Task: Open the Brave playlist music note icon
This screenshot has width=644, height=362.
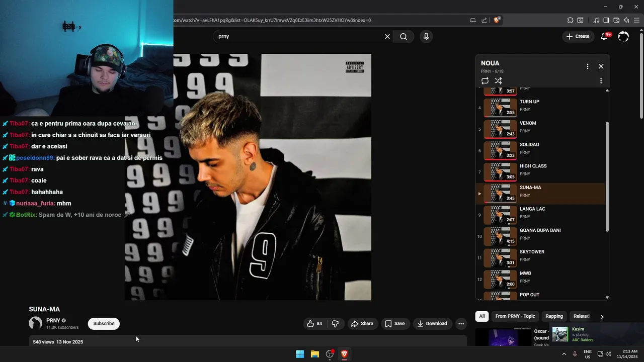Action: (x=596, y=20)
